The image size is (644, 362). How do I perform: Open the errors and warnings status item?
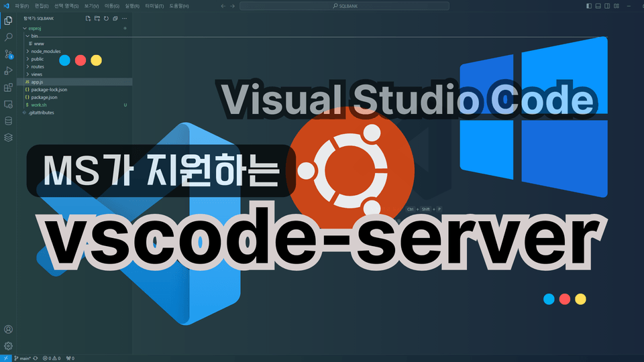[x=52, y=358]
